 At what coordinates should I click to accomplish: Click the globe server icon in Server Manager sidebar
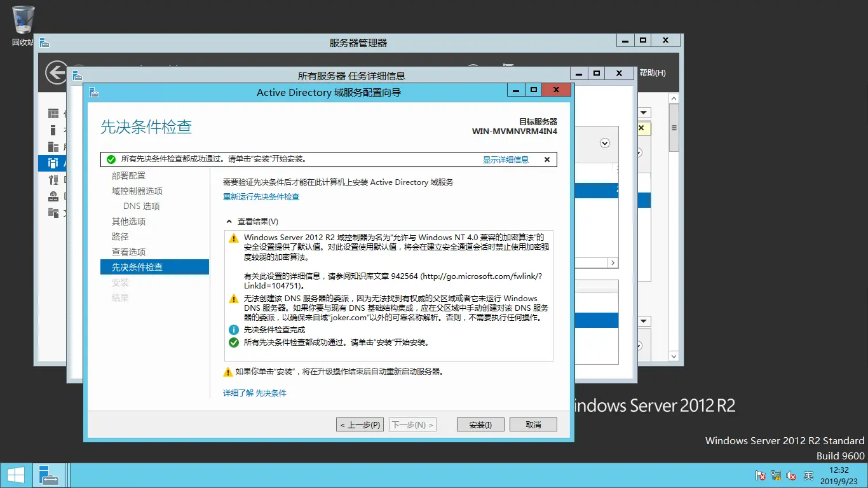(53, 196)
